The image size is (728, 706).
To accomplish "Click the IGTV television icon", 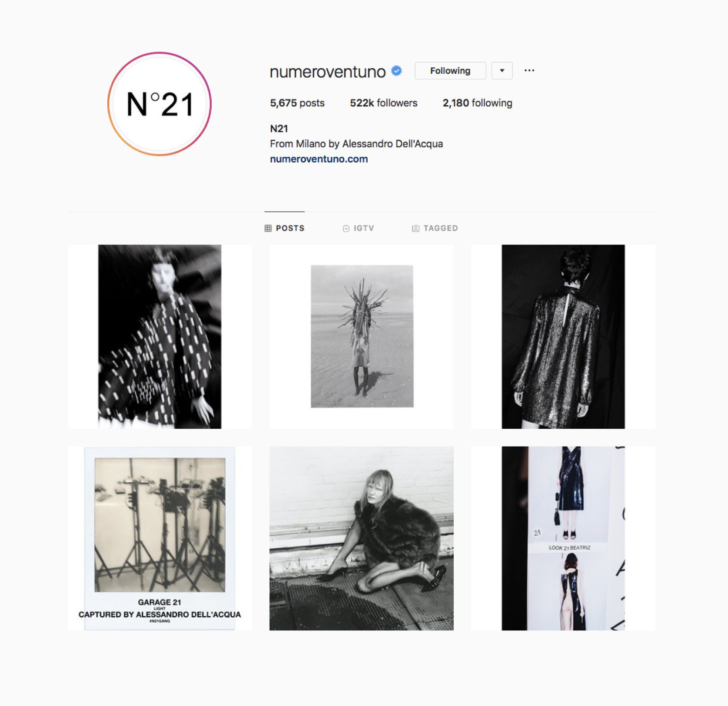I will pyautogui.click(x=346, y=229).
